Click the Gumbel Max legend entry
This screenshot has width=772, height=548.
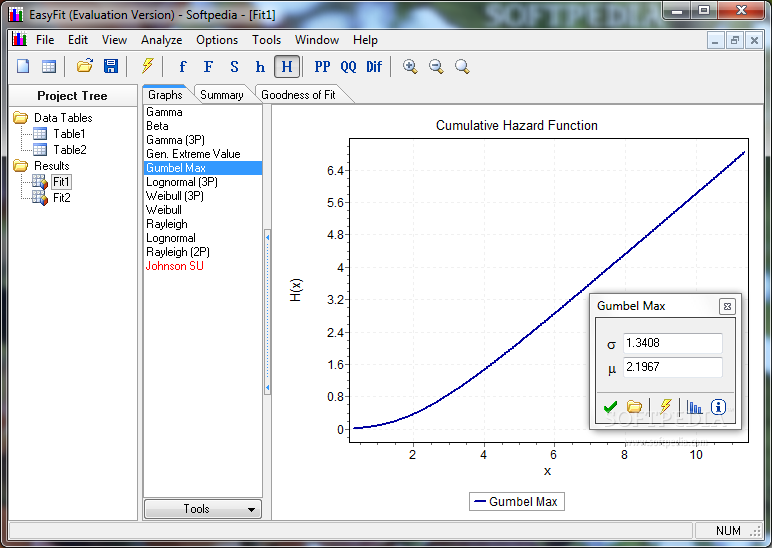(x=516, y=502)
